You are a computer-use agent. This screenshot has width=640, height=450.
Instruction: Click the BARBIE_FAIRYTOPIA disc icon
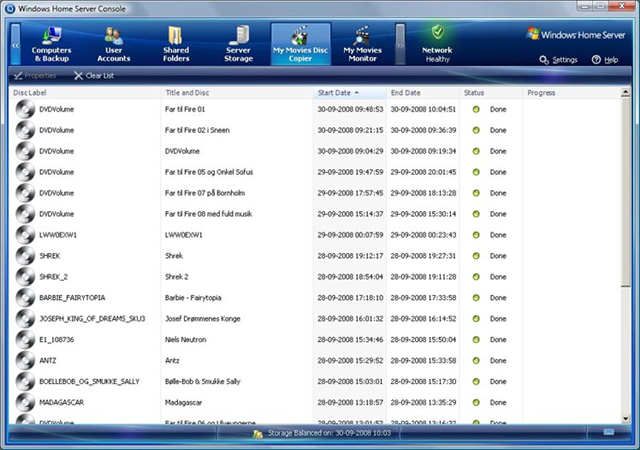click(x=25, y=298)
